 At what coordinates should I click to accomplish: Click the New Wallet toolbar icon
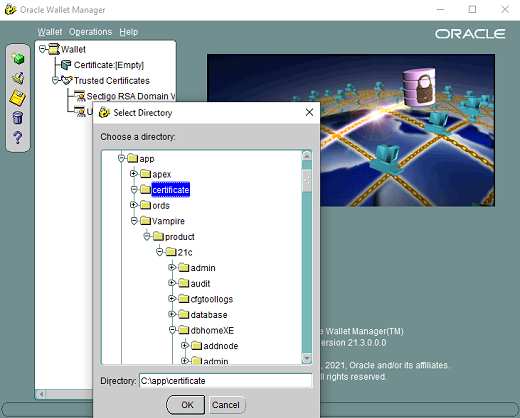[18, 59]
